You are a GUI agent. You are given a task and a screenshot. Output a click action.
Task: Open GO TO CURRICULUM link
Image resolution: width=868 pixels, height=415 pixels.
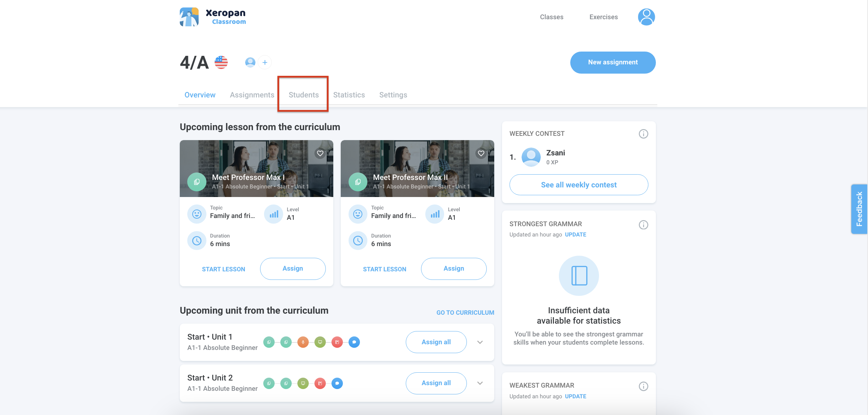pos(465,313)
